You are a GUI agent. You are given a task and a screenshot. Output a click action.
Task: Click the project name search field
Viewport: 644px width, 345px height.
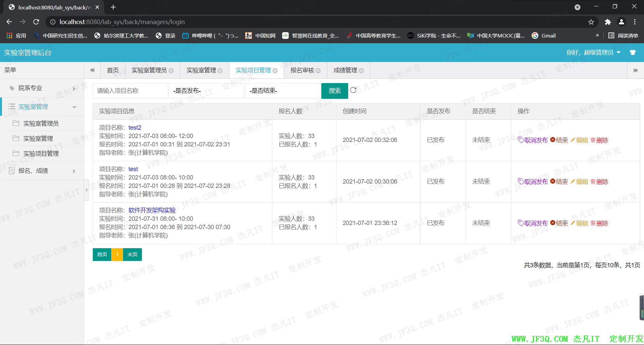point(130,91)
